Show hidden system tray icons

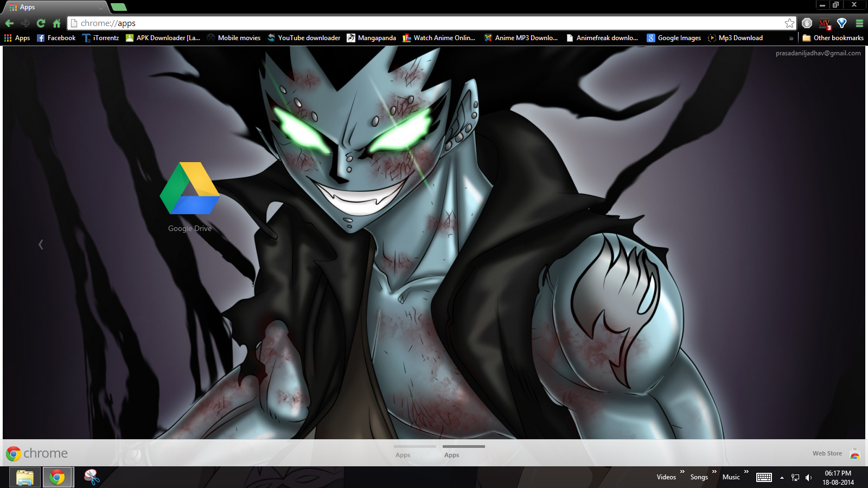click(782, 478)
